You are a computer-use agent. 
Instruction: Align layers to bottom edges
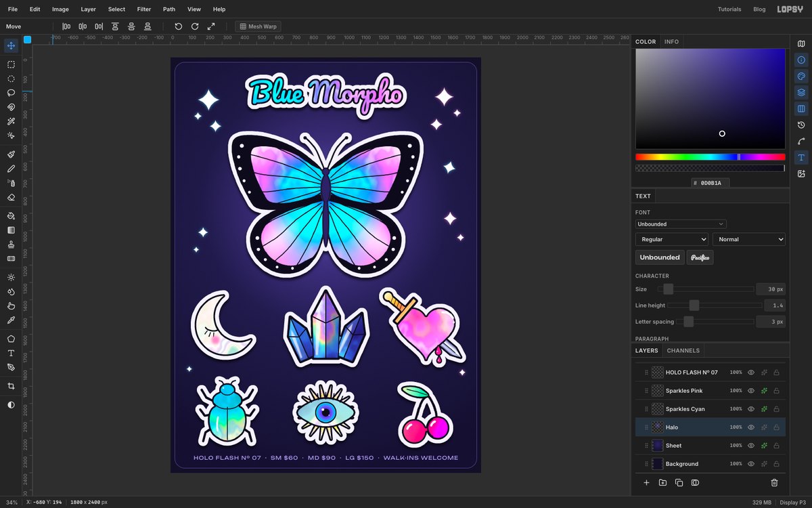pos(148,26)
